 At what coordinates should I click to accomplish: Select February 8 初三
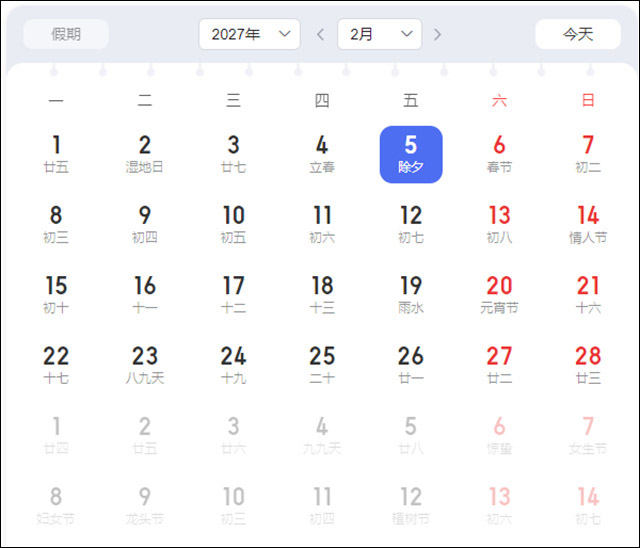pos(56,225)
